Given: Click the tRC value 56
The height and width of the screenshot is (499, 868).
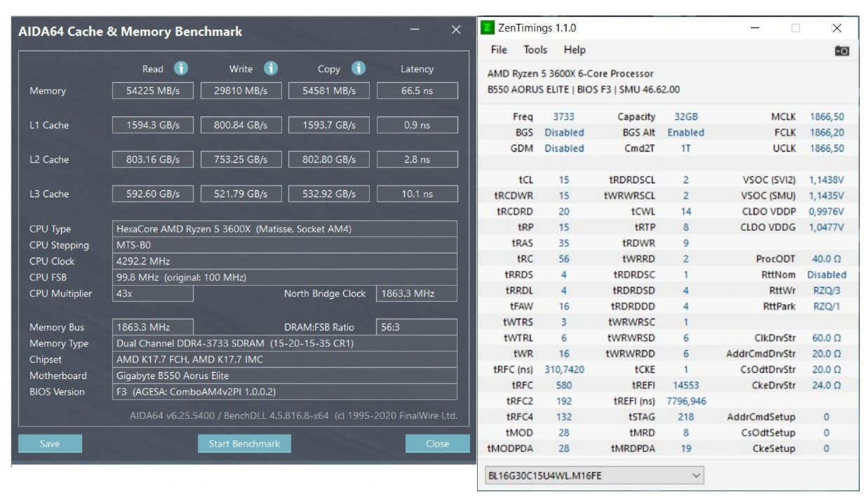Looking at the screenshot, I should (x=563, y=259).
